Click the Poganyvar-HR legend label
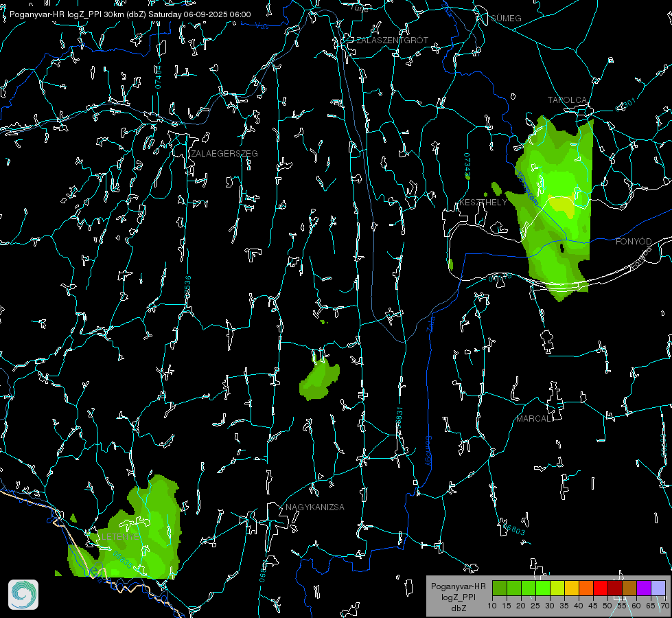 coord(458,586)
